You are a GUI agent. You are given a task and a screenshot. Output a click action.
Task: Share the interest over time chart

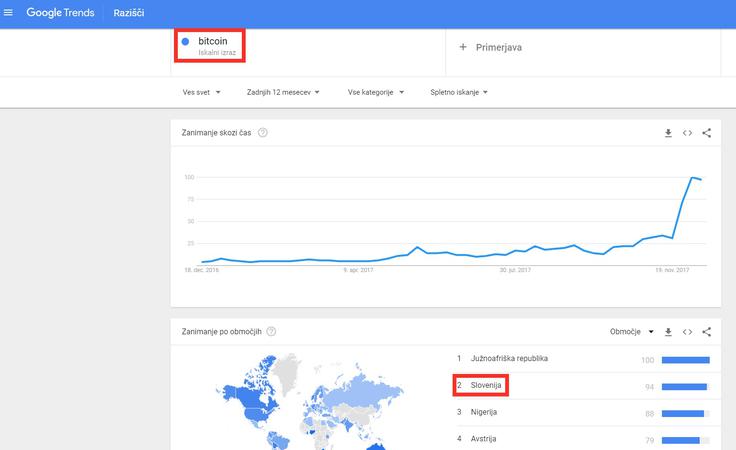click(706, 133)
